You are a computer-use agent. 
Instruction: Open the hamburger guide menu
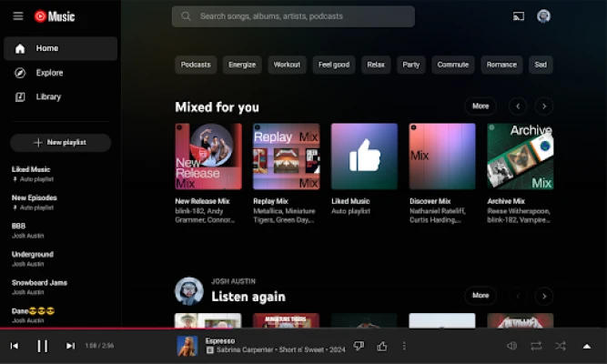point(18,16)
